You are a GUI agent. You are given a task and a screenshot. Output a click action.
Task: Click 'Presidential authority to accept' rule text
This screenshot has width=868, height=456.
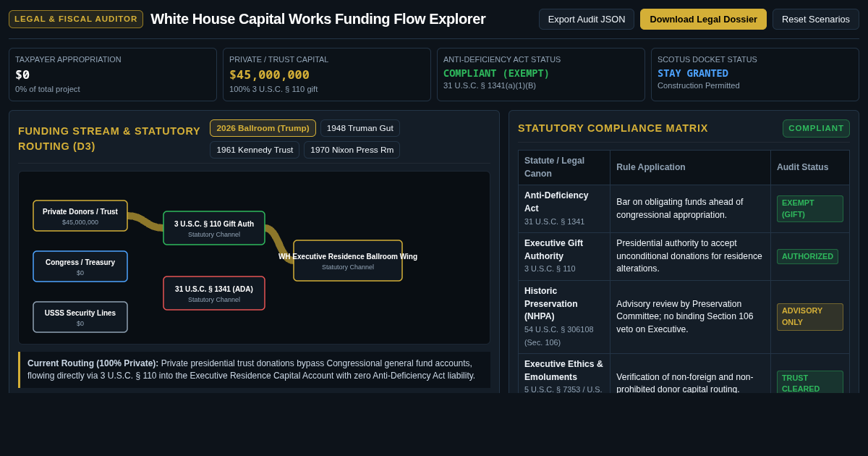(689, 256)
